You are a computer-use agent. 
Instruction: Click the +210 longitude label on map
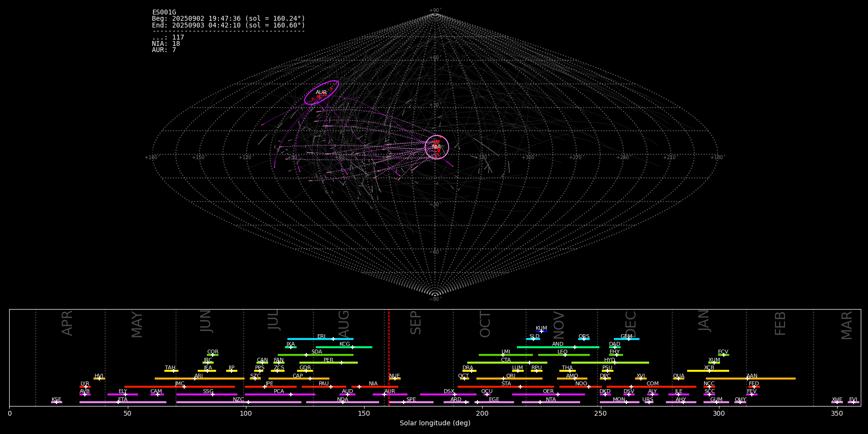[x=669, y=158]
